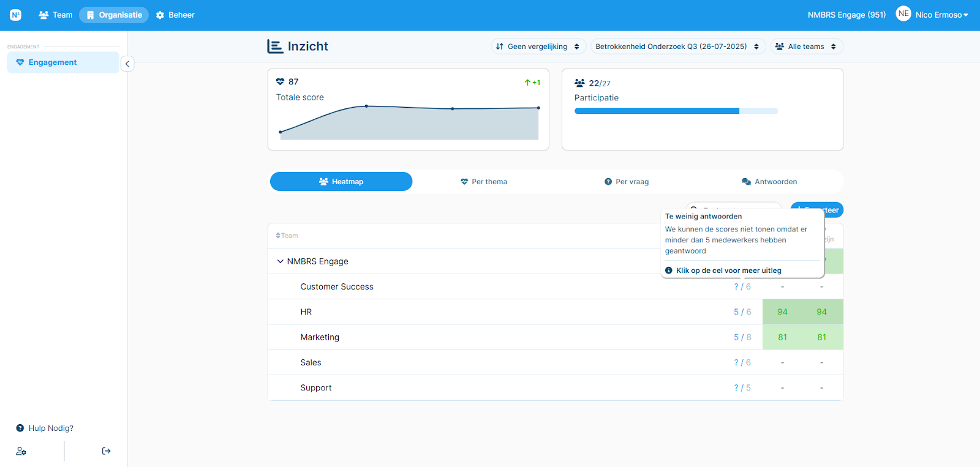This screenshot has height=467, width=980.
Task: Click the Inzicht chart icon
Action: click(x=275, y=47)
